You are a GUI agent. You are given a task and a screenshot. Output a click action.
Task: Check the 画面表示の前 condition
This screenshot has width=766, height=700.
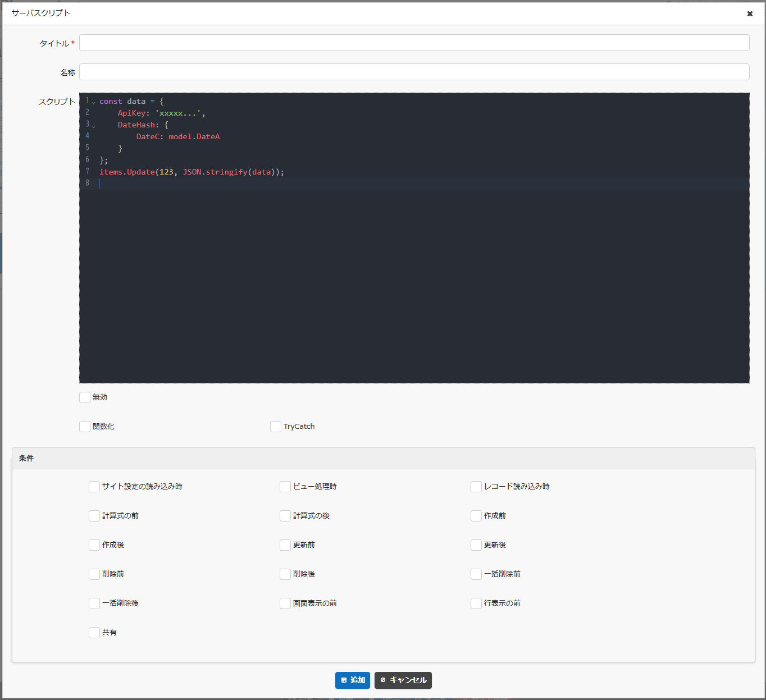(x=285, y=603)
